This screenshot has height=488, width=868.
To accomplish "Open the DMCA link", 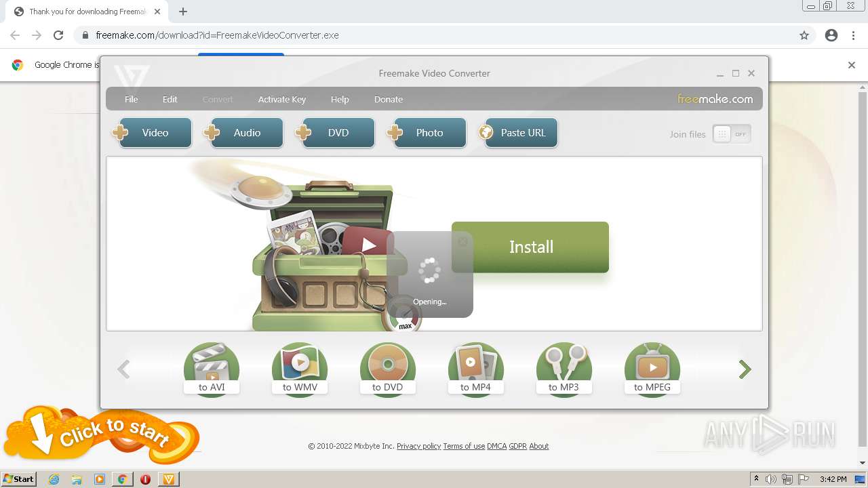I will pos(497,446).
